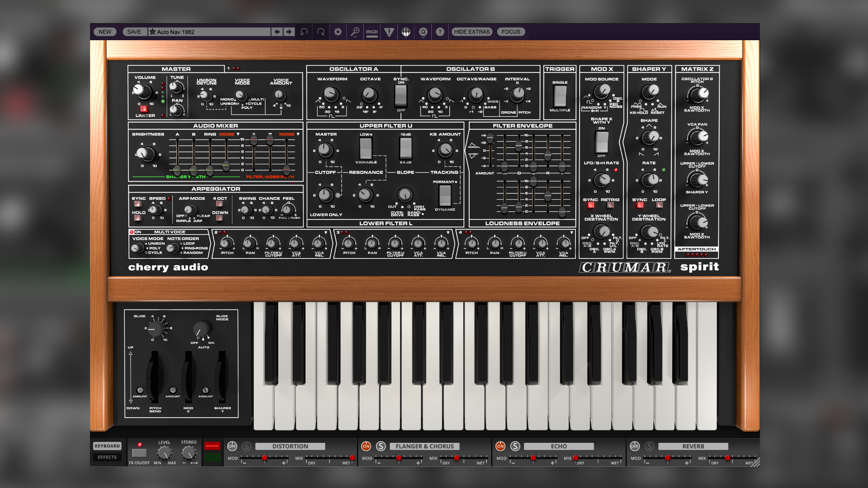
Task: Open the help question mark icon
Action: tap(440, 32)
